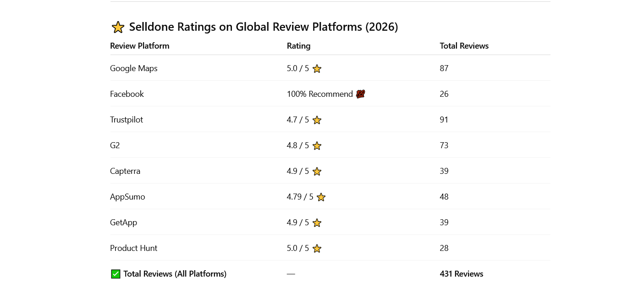Click the 'Total Reviews (All Platforms)' label
644x289 pixels.
(x=175, y=274)
